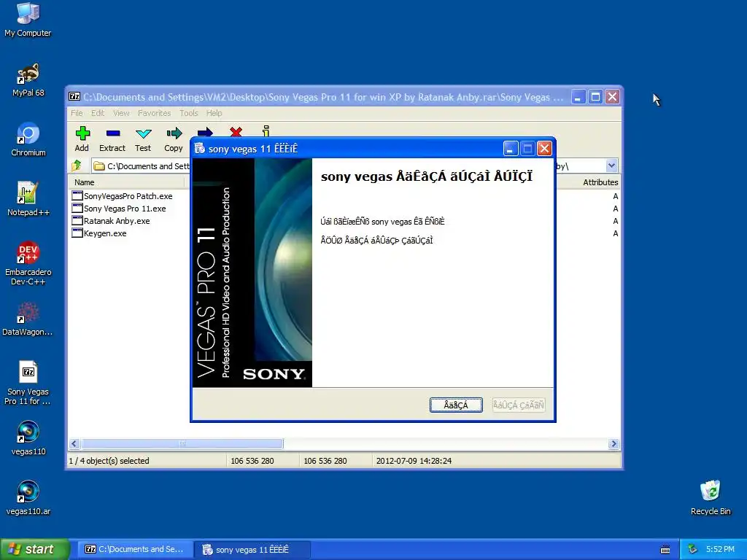747x560 pixels.
Task: Open the Edit menu in 7-Zip
Action: pyautogui.click(x=98, y=113)
